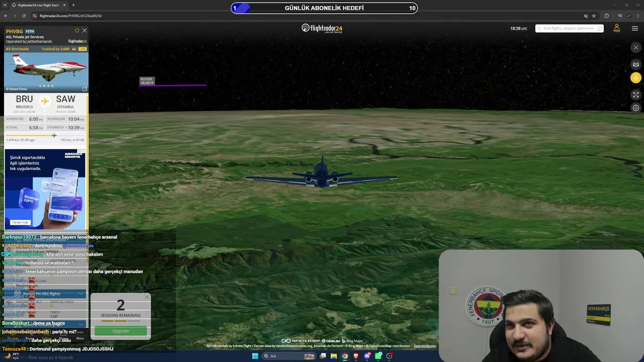View site information icon in address bar
Viewport: 644px width, 362px height.
(x=34, y=16)
